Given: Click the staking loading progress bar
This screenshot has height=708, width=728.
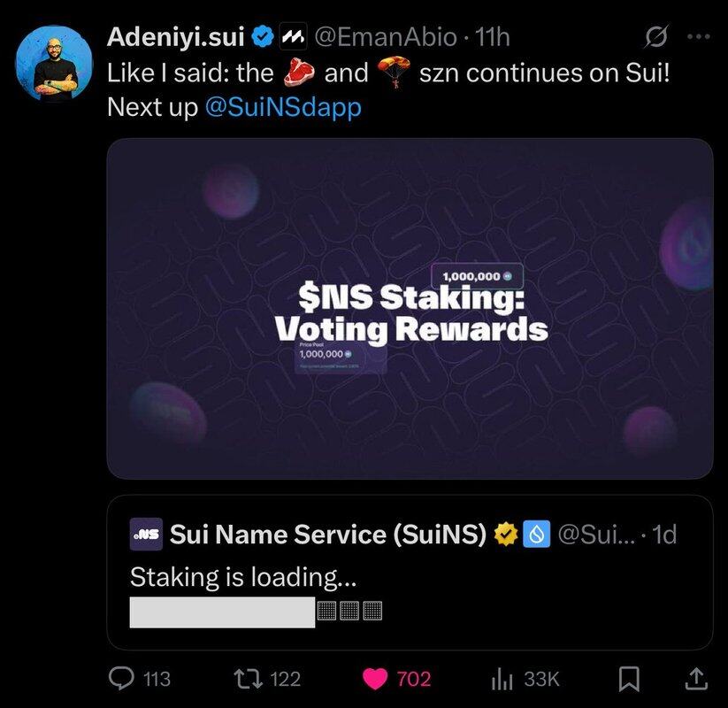Looking at the screenshot, I should [x=256, y=612].
